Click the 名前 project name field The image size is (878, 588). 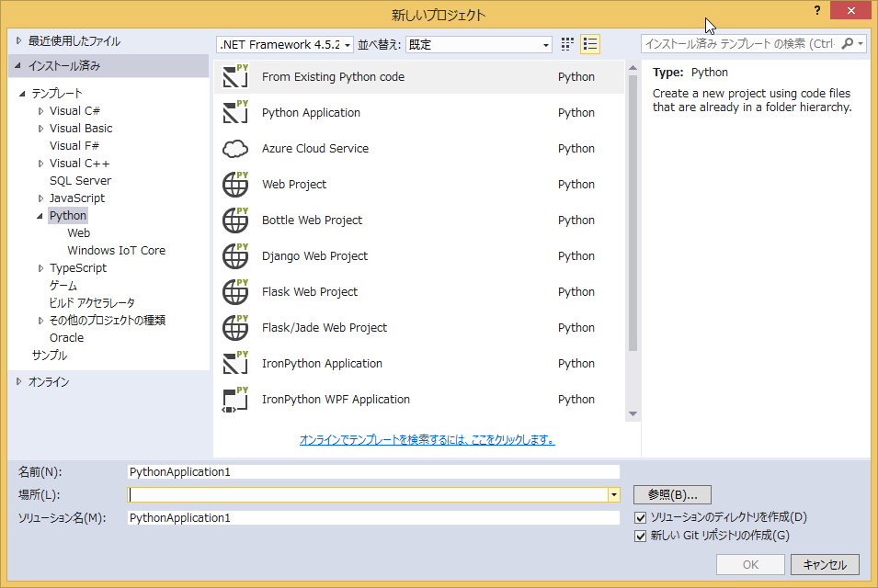point(373,472)
